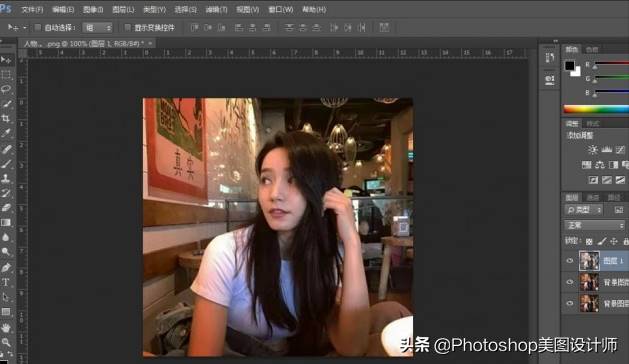Open the Filter menu
The image size is (629, 364).
217,9
